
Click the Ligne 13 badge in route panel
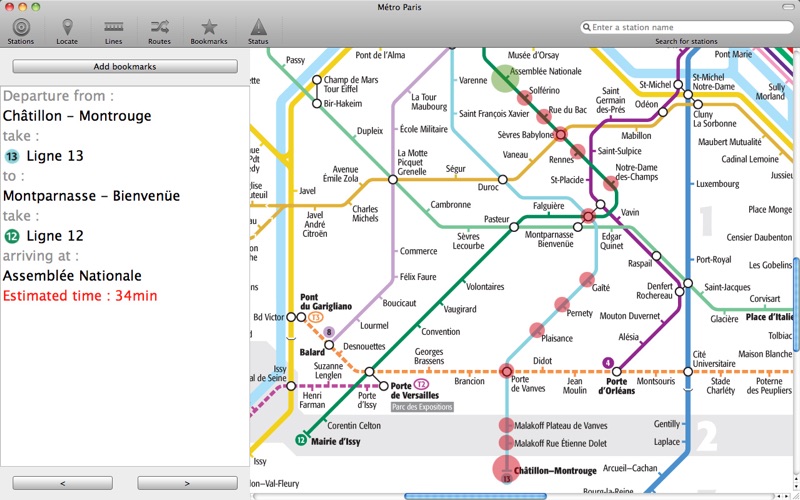tap(12, 156)
